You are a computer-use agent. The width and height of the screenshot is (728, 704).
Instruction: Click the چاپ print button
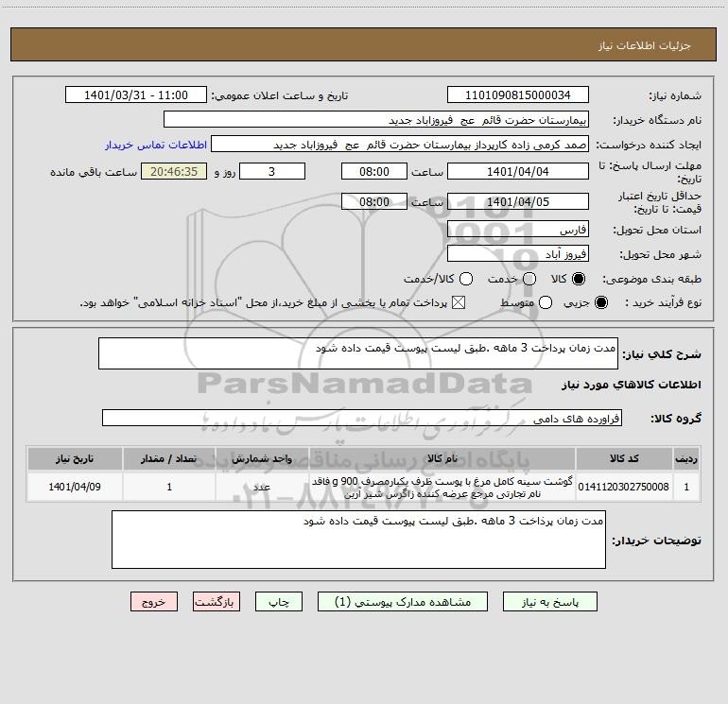tap(279, 601)
